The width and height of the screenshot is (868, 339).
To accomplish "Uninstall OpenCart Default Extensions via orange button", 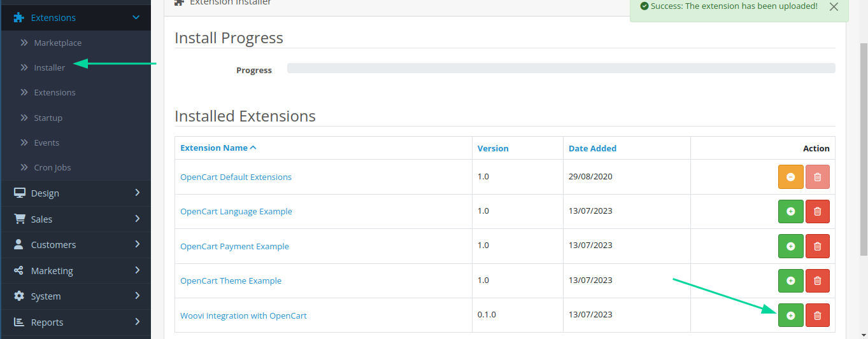I will click(x=790, y=177).
